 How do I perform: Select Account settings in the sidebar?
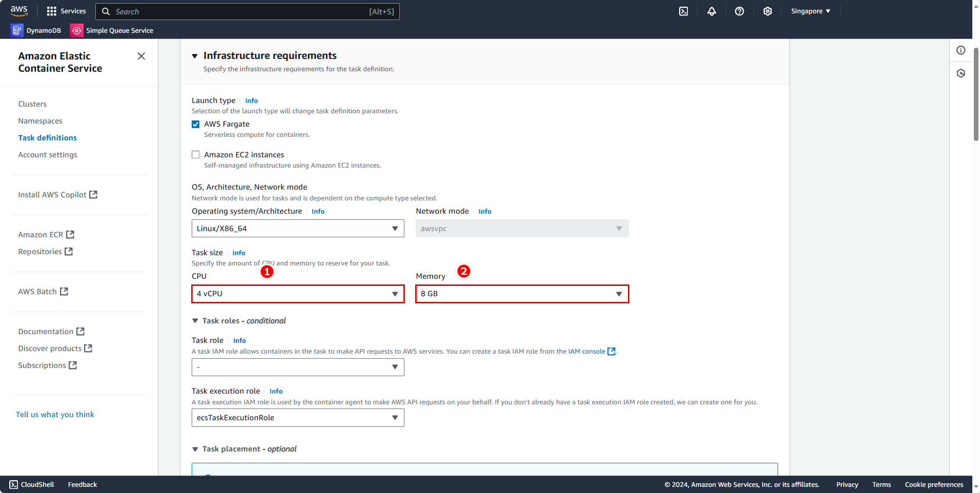point(48,155)
